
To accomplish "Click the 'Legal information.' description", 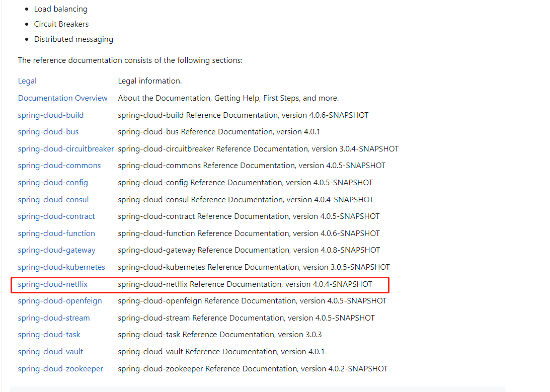I will tap(150, 81).
